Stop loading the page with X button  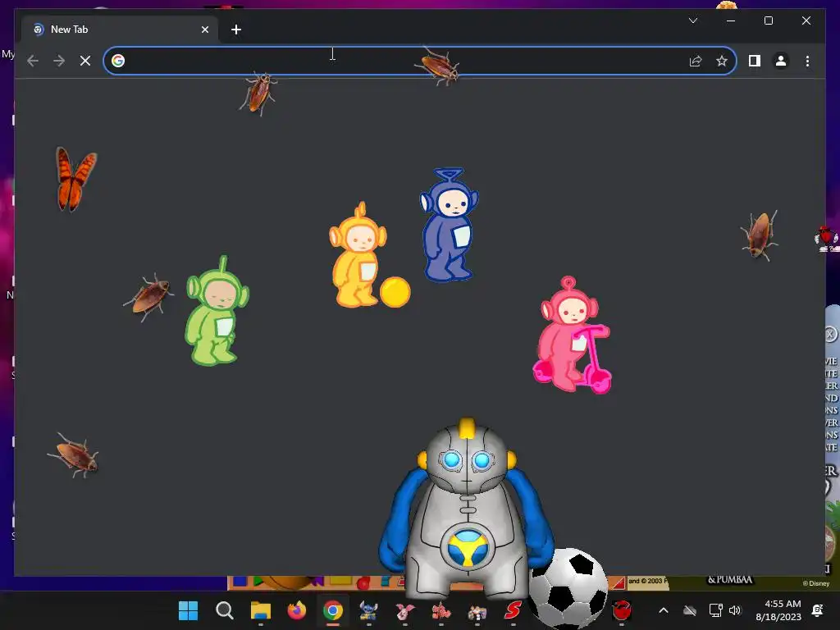tap(85, 61)
